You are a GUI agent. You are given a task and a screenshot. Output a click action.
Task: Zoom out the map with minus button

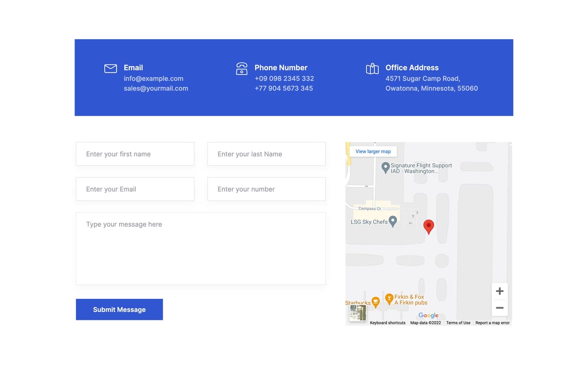[x=499, y=308]
